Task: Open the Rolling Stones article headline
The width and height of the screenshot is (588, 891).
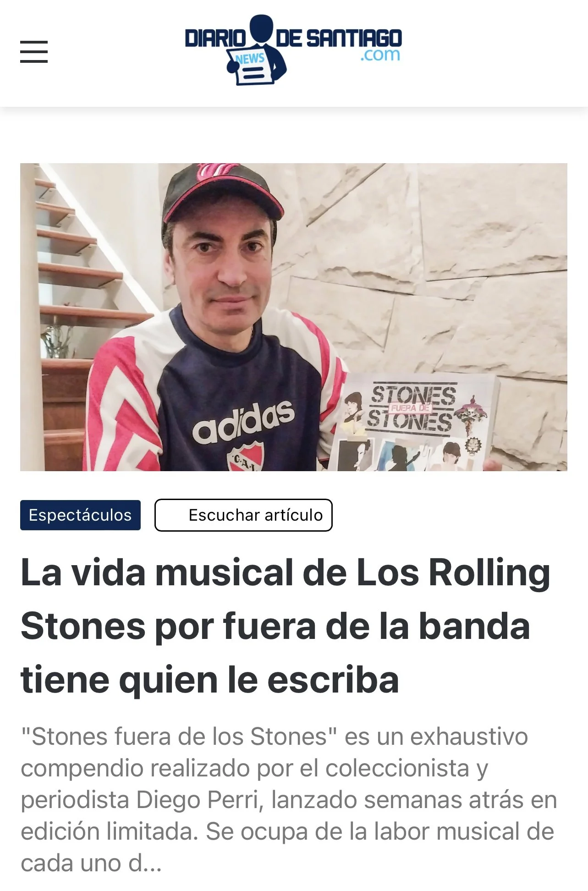Action: 285,626
